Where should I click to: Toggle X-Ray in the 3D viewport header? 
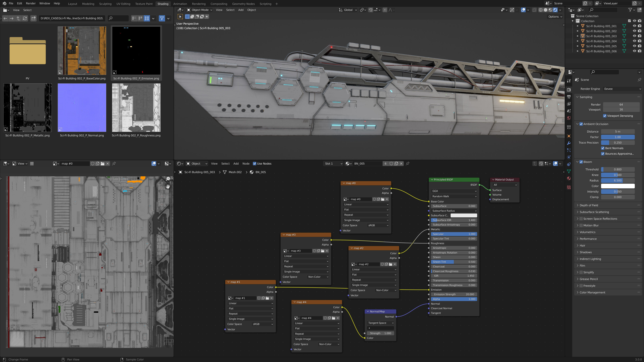(x=534, y=10)
